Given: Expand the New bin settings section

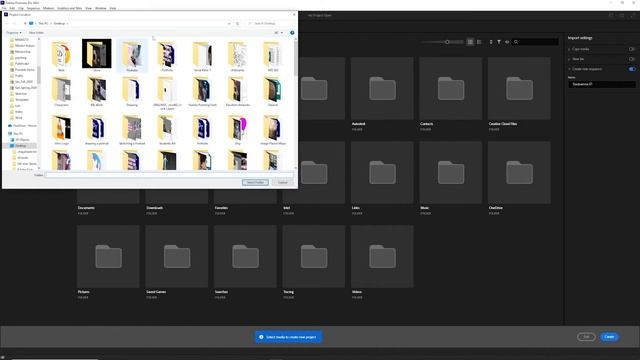Looking at the screenshot, I should (x=569, y=59).
